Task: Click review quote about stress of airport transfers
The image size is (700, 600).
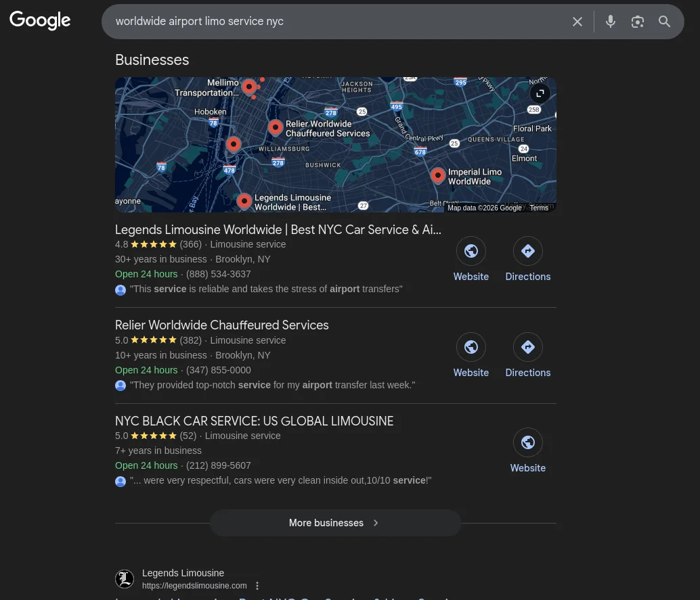Action: 266,289
